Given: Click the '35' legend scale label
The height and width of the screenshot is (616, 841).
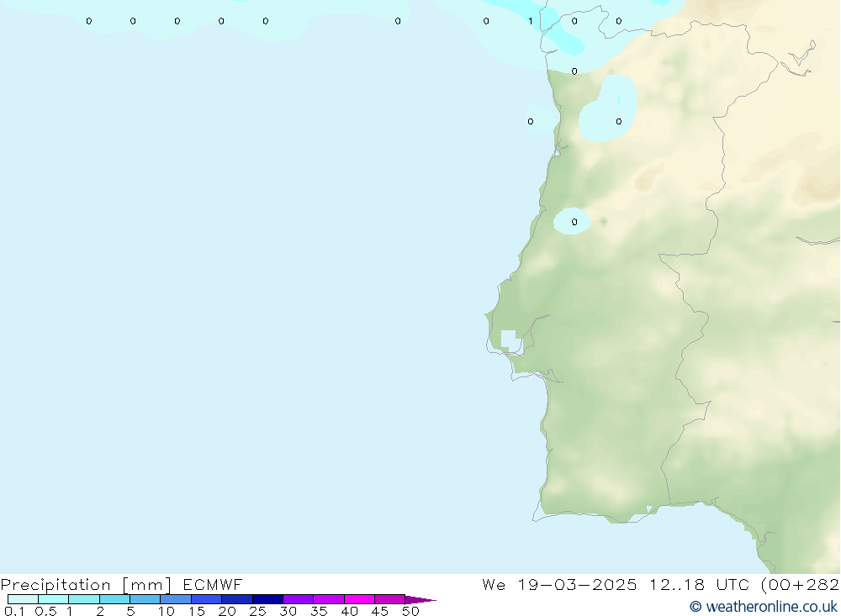Looking at the screenshot, I should pyautogui.click(x=319, y=611).
